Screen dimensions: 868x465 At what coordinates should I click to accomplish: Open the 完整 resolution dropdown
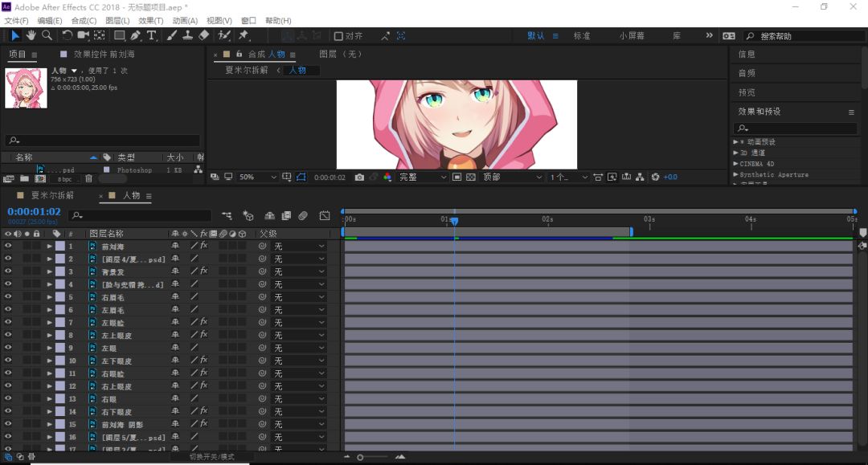423,177
